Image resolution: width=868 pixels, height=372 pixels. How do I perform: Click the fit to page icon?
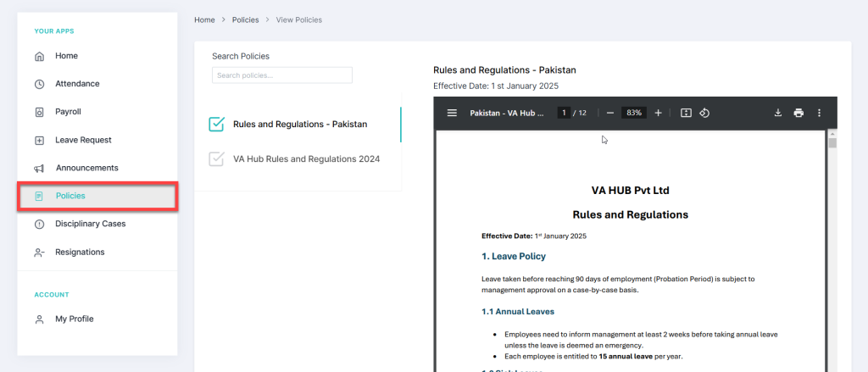tap(686, 113)
